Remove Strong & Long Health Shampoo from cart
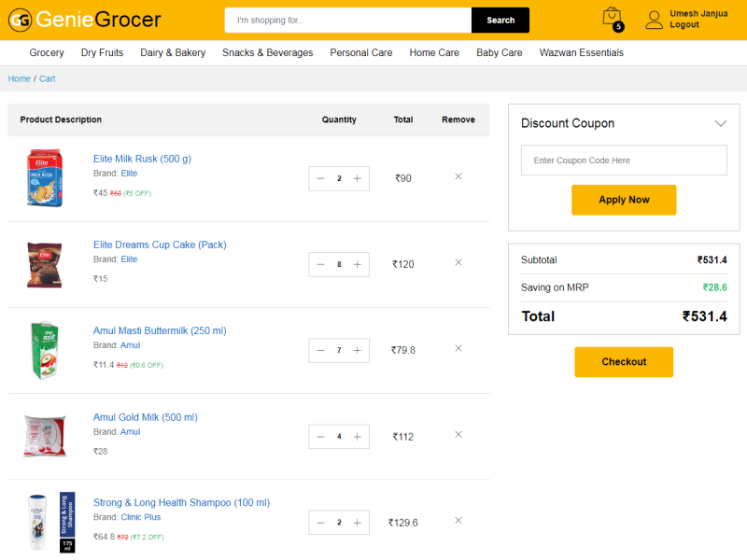Viewport: 747px width, 560px height. 458,520
